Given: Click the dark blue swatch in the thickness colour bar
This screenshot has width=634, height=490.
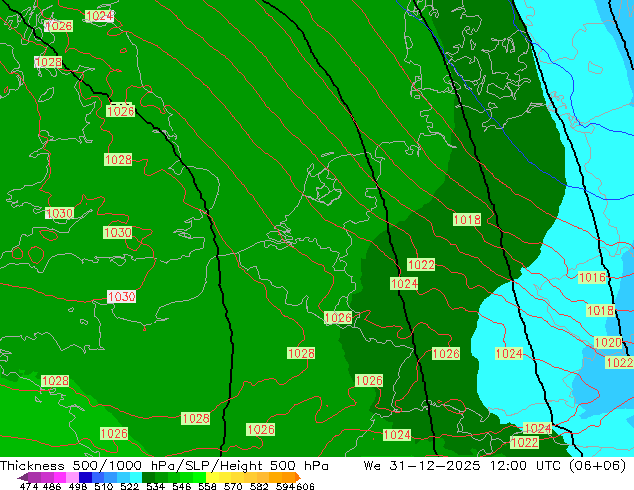Looking at the screenshot, I should (x=85, y=477).
